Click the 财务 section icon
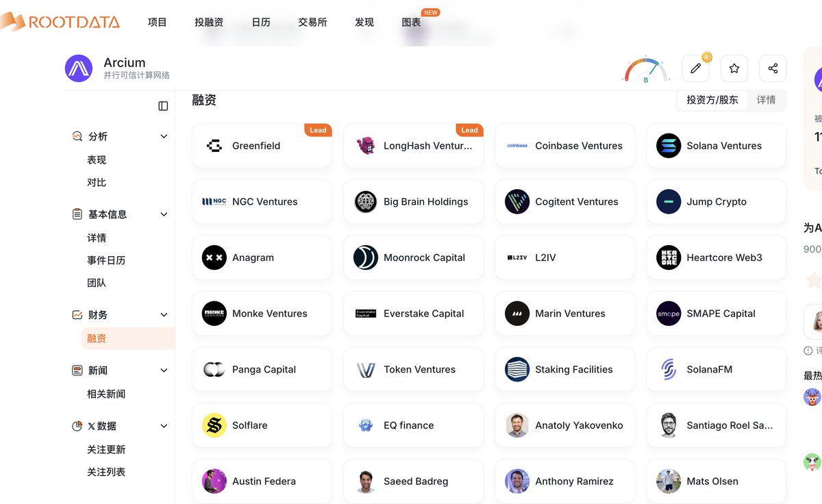This screenshot has height=504, width=822. (77, 315)
